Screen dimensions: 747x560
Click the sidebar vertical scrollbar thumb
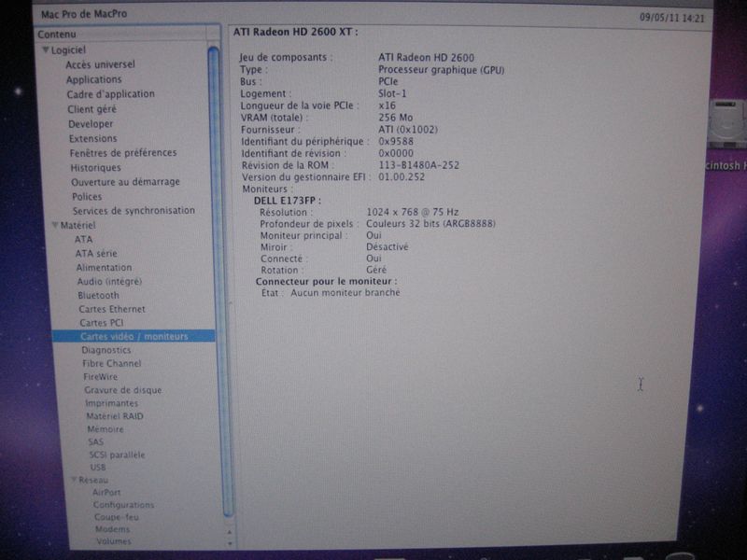[x=220, y=281]
